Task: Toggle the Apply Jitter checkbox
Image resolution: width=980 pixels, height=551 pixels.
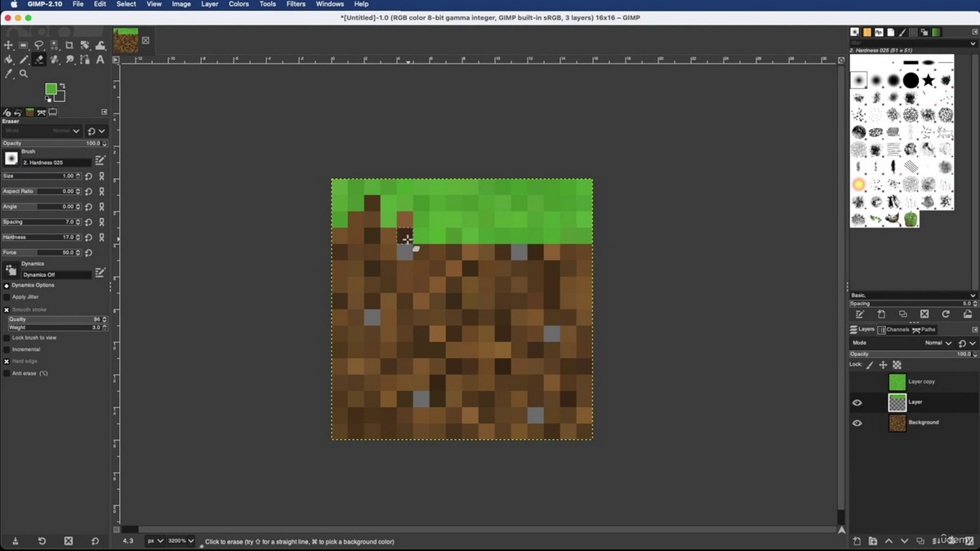Action: click(7, 297)
